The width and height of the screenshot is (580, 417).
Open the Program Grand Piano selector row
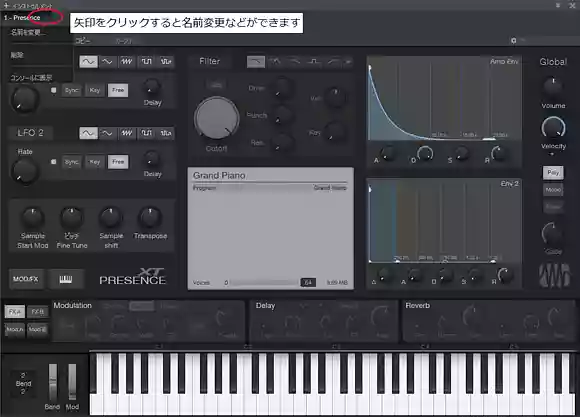pyautogui.click(x=270, y=188)
